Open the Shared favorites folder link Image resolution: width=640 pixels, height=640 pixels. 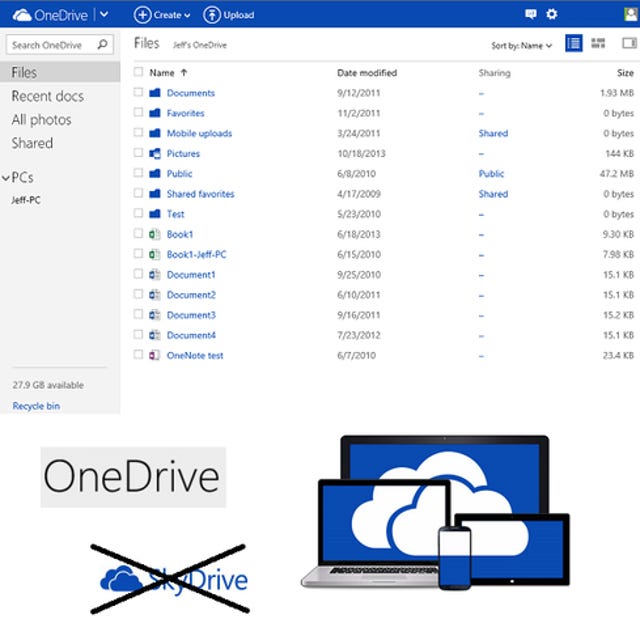pos(200,194)
